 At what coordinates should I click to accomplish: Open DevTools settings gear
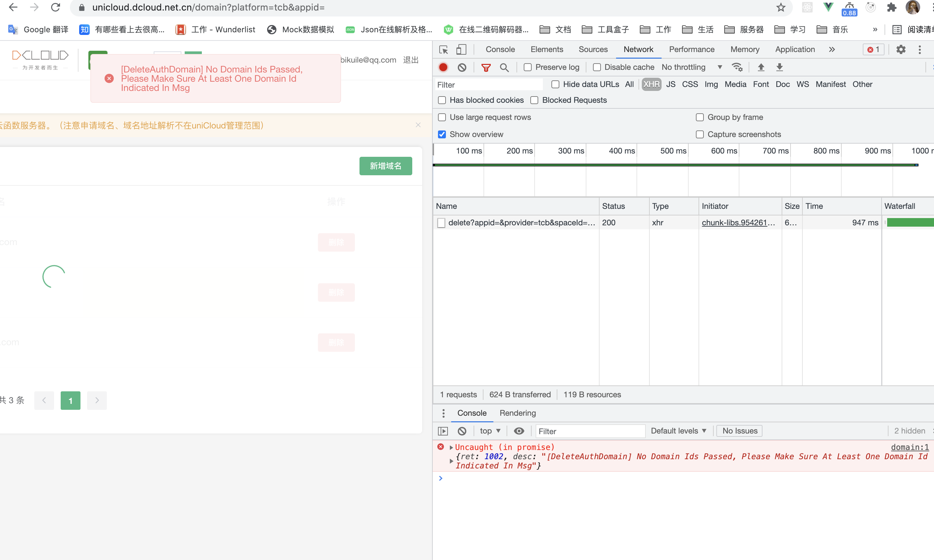pyautogui.click(x=901, y=49)
